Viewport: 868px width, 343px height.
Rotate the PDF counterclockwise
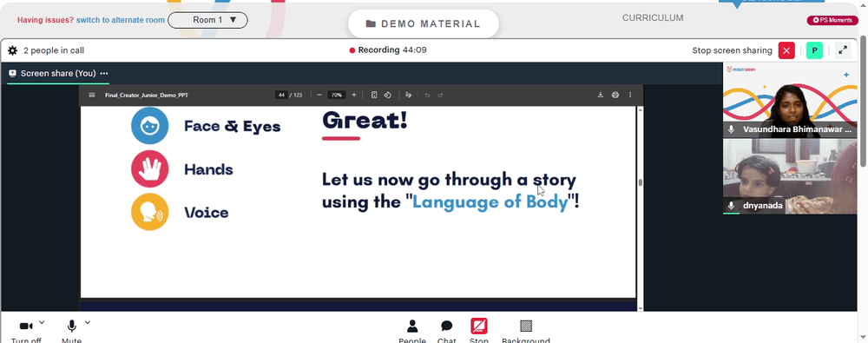point(387,95)
